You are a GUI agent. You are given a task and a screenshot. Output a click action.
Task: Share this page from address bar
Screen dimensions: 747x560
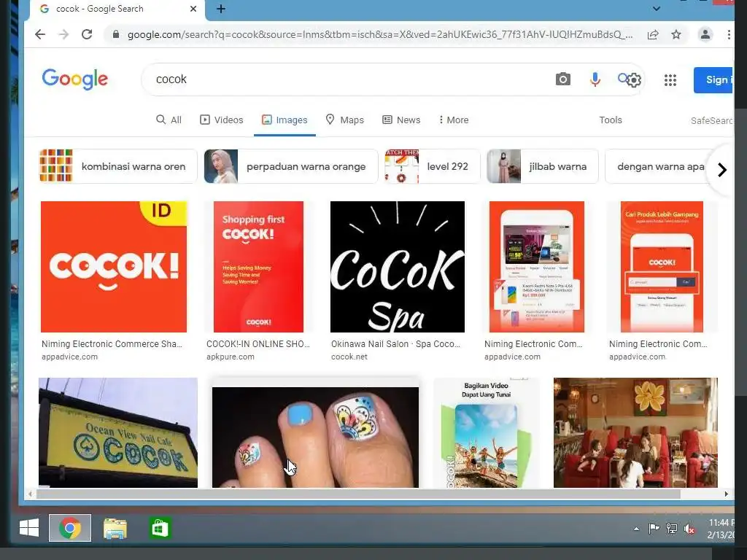(653, 34)
